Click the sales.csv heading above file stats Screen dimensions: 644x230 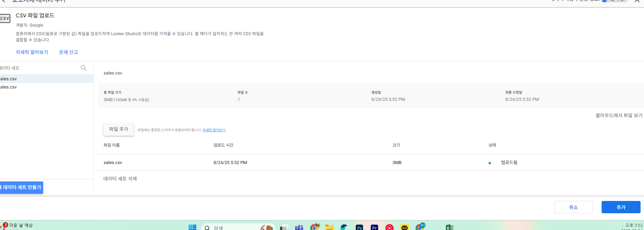(x=113, y=73)
